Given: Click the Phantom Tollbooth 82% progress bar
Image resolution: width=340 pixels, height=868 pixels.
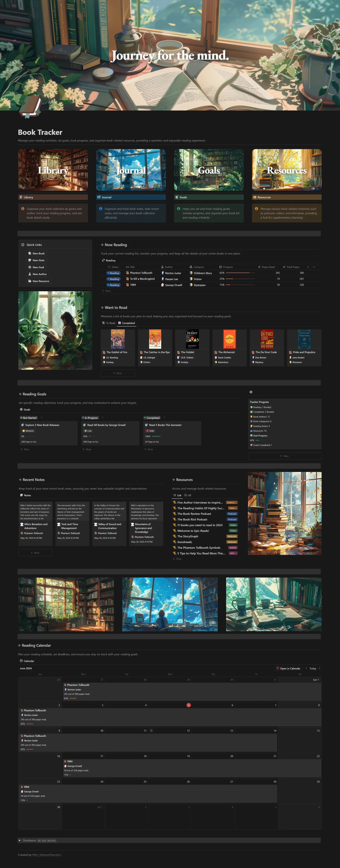Looking at the screenshot, I should click(240, 273).
